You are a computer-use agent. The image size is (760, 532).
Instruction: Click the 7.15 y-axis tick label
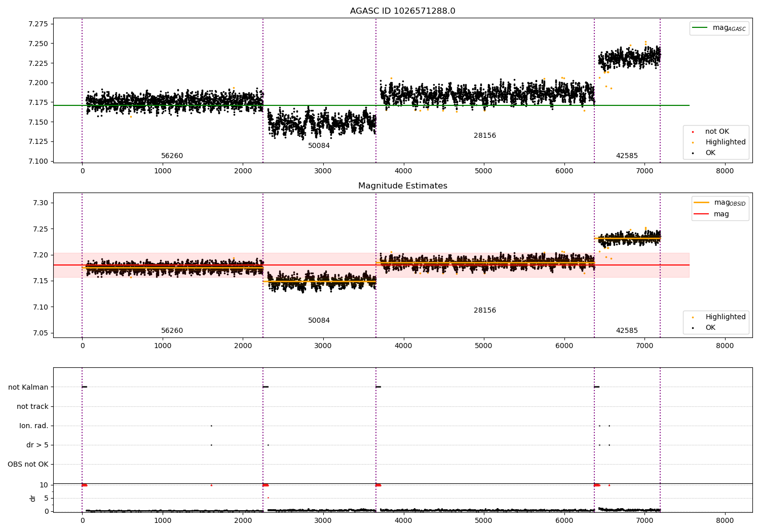pyautogui.click(x=41, y=281)
